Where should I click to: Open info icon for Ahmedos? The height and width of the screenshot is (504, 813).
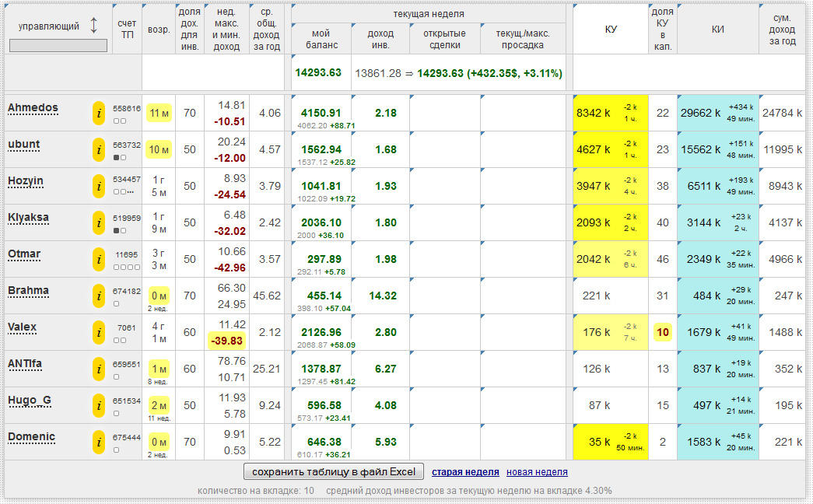coord(99,113)
